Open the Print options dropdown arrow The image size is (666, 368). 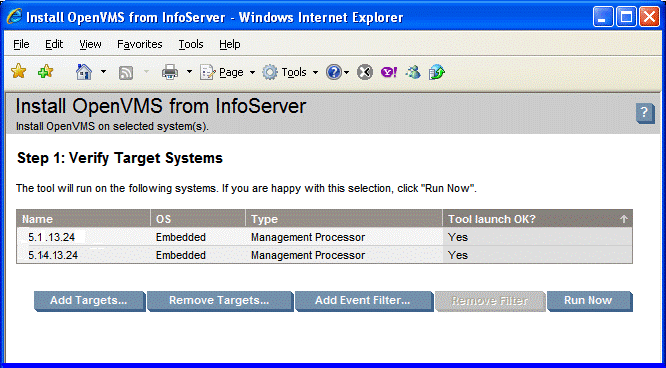point(189,72)
